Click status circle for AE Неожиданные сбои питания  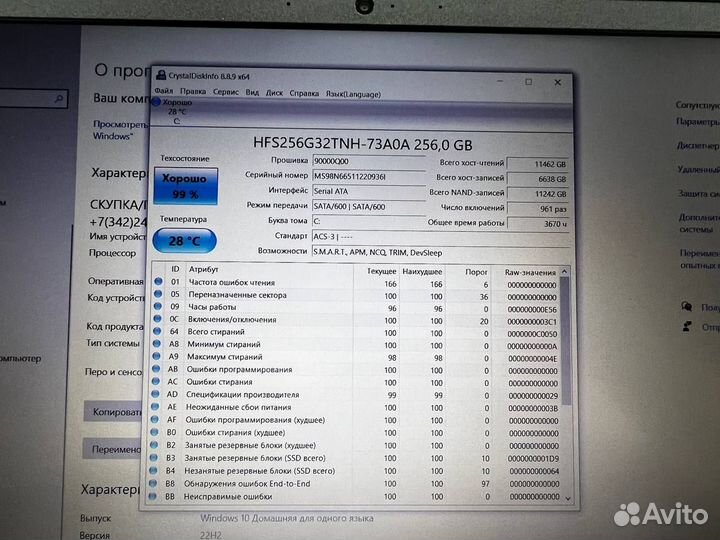(x=155, y=406)
